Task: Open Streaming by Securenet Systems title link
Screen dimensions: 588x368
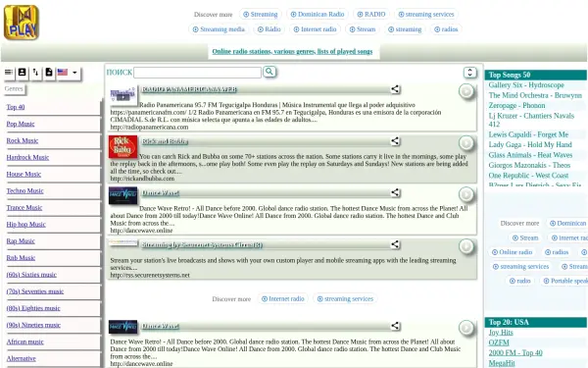Action: click(x=202, y=244)
